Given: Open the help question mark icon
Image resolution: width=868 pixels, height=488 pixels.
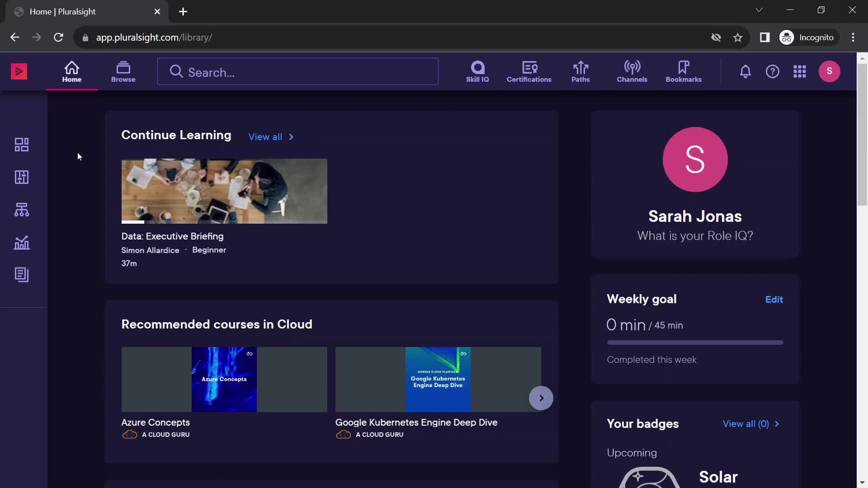Looking at the screenshot, I should point(773,71).
